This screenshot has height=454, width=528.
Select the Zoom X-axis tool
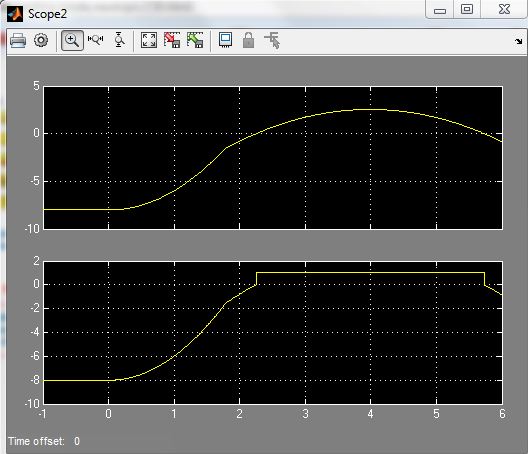tap(95, 40)
